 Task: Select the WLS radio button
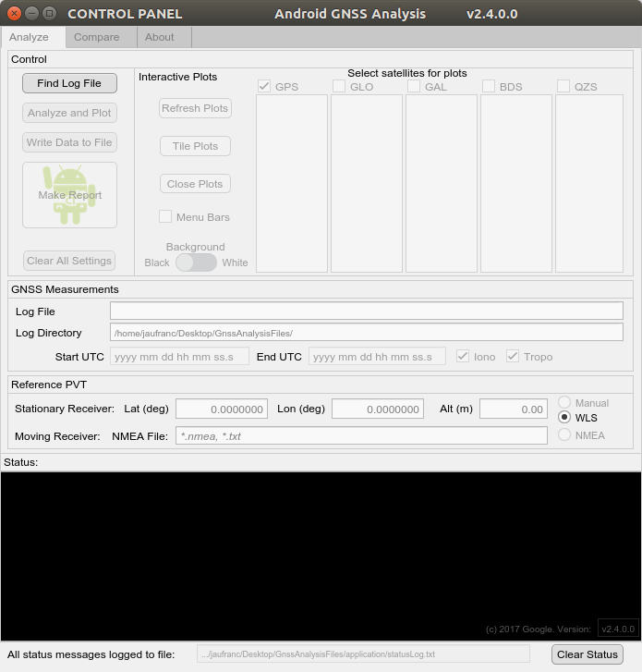(x=564, y=418)
